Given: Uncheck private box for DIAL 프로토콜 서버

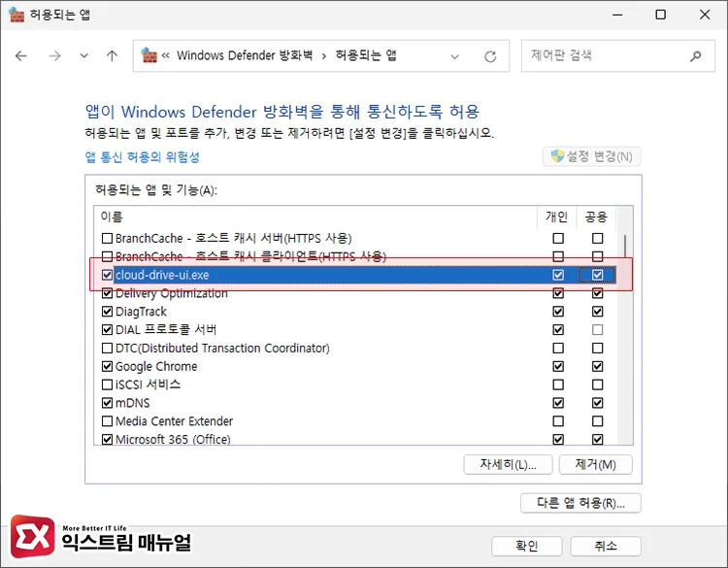Looking at the screenshot, I should (557, 330).
